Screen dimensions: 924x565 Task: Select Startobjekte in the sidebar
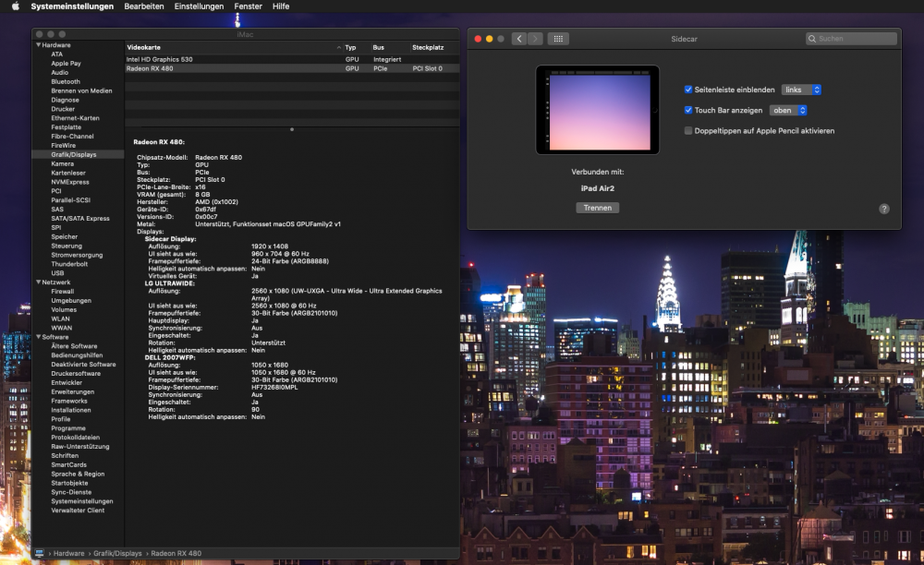pos(69,483)
